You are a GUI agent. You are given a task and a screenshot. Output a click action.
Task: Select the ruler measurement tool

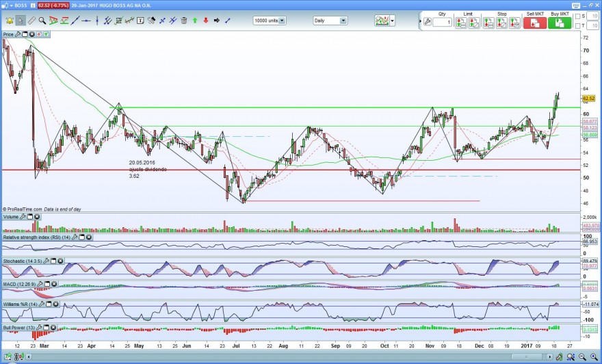31,21
